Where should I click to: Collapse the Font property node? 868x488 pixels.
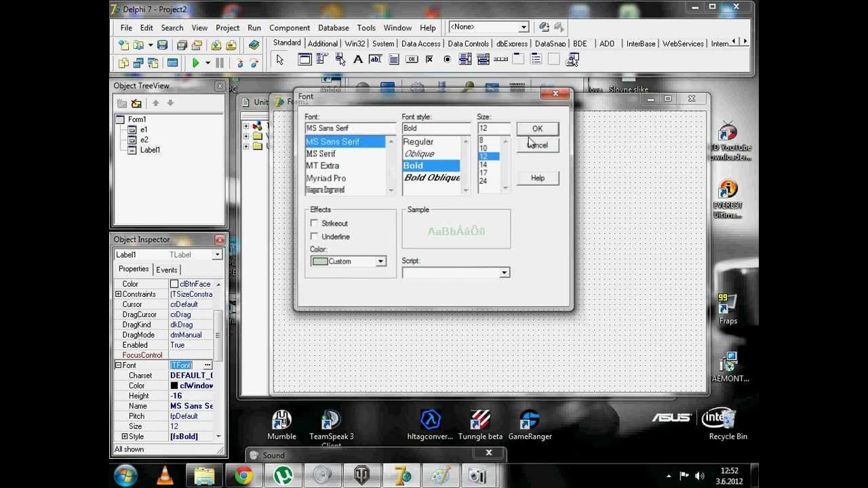(x=118, y=365)
